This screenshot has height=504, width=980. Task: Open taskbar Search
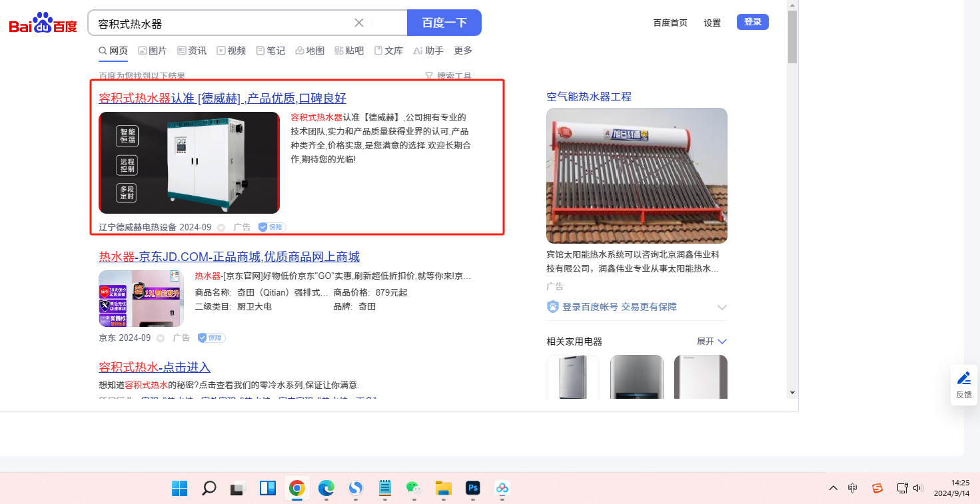209,488
